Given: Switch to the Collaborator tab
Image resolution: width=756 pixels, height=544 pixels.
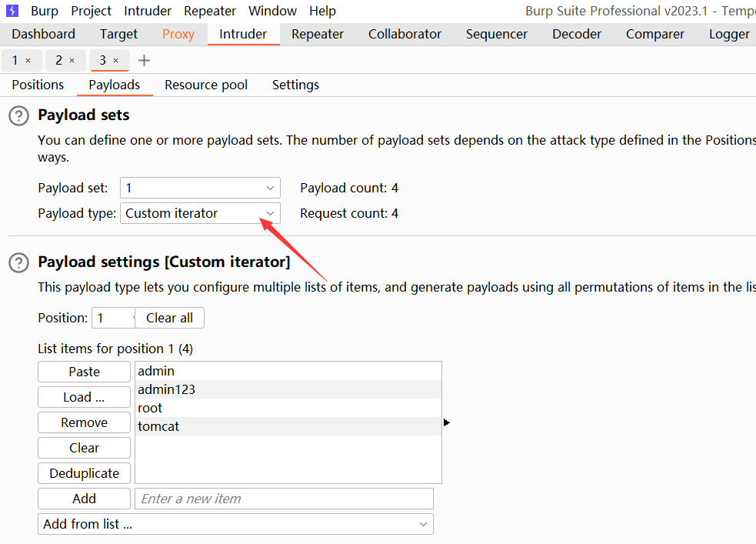Looking at the screenshot, I should coord(405,35).
